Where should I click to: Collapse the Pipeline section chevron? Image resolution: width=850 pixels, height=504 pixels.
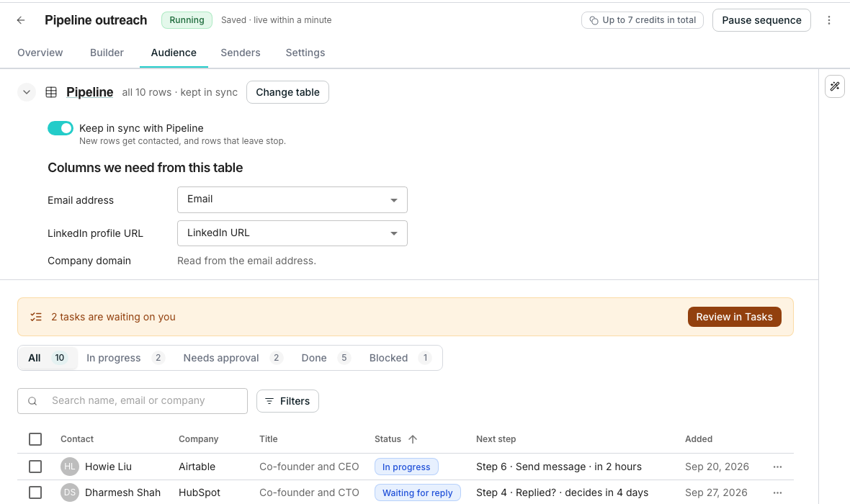tap(27, 92)
